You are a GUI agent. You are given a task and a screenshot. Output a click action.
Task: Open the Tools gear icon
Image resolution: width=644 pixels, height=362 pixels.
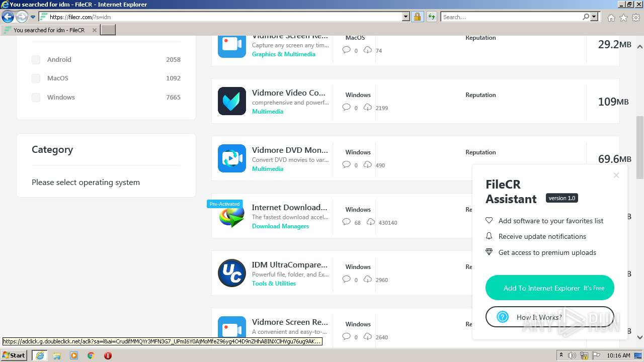636,18
